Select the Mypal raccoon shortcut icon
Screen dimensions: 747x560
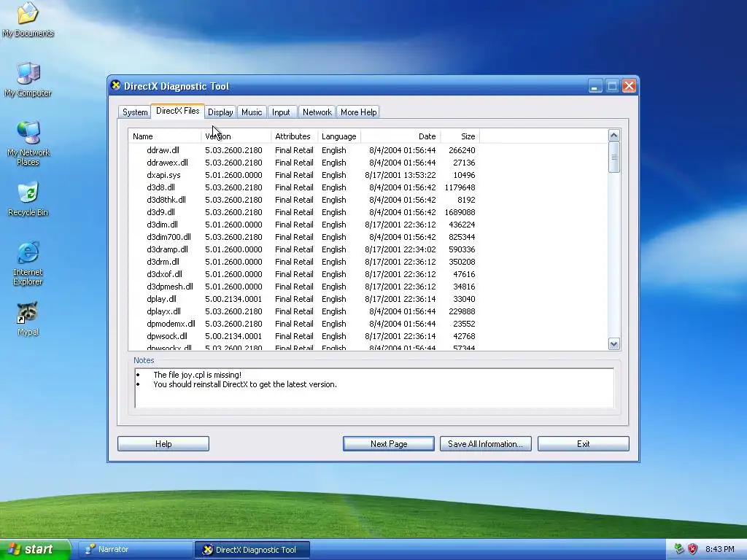(28, 318)
